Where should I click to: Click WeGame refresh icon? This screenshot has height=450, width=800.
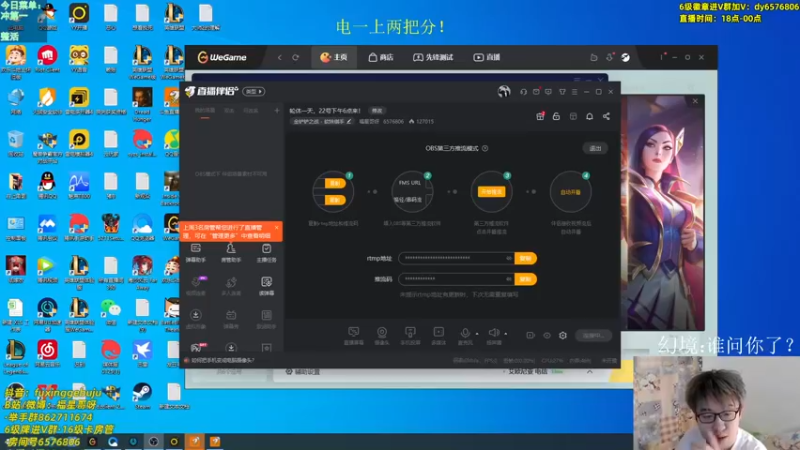pyautogui.click(x=295, y=57)
